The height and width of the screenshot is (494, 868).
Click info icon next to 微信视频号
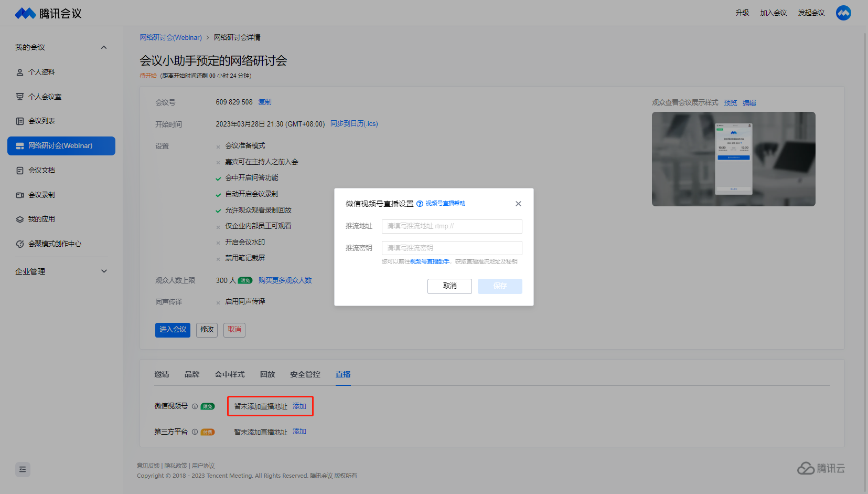click(x=195, y=406)
